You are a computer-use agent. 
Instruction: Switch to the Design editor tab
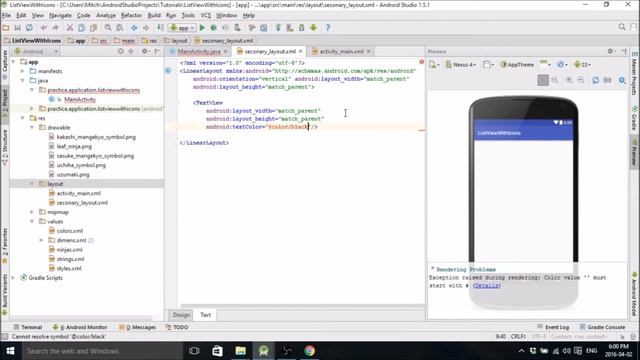coord(181,315)
